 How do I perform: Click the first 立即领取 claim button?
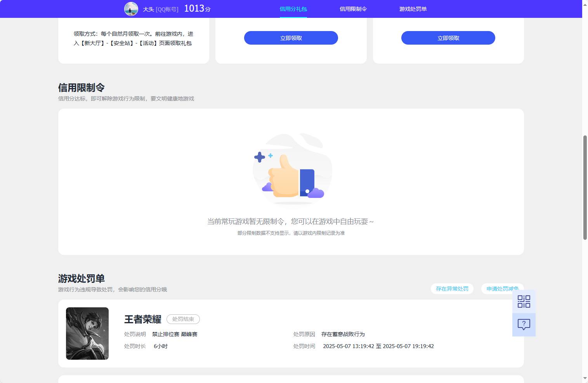click(x=291, y=38)
